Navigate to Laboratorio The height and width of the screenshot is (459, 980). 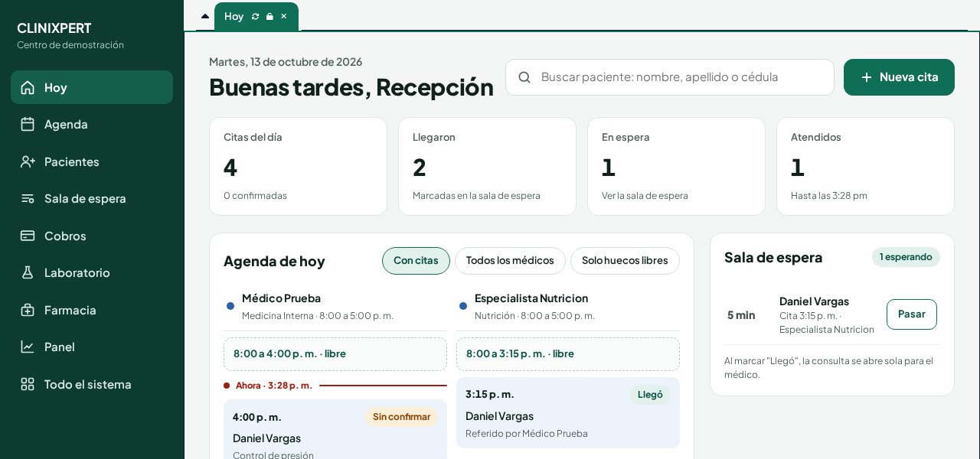click(92, 272)
